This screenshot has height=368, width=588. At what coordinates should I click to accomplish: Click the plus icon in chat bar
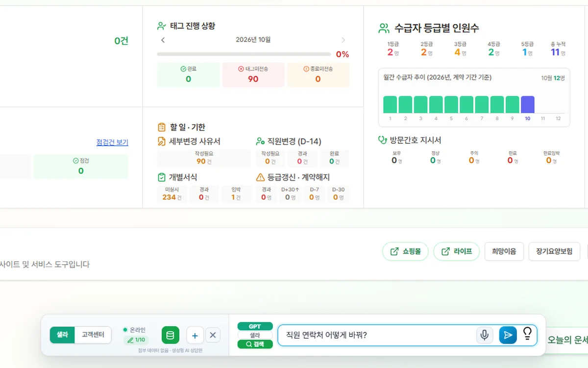(195, 336)
